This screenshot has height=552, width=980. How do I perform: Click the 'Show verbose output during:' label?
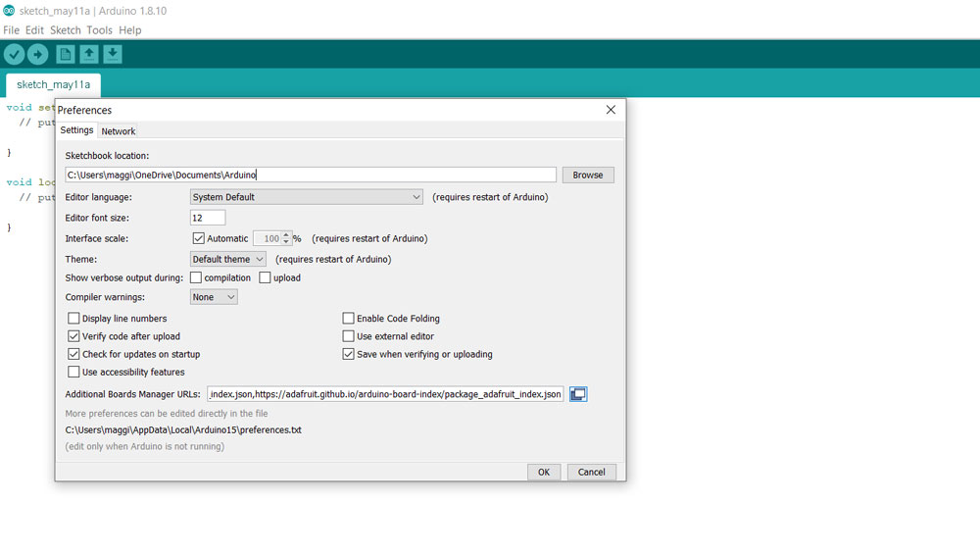(124, 277)
